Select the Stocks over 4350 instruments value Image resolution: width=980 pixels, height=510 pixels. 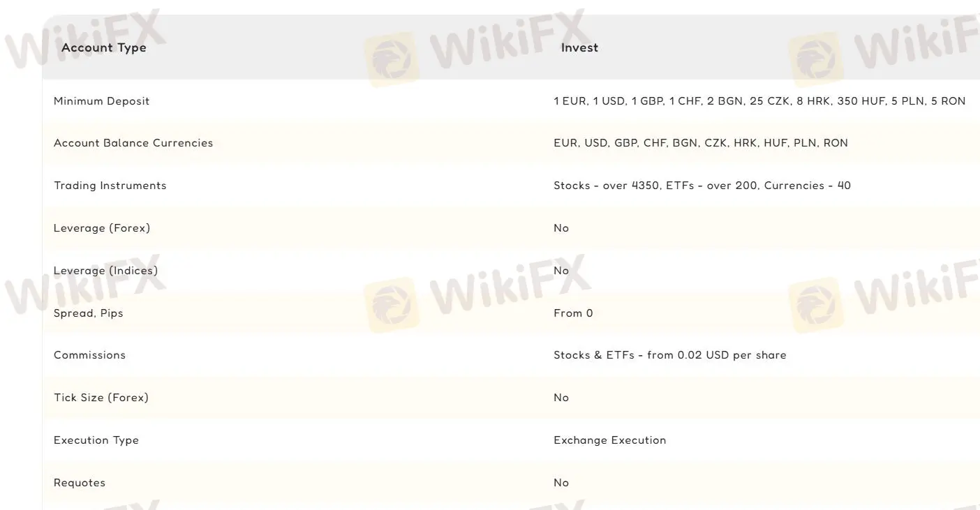coord(701,186)
